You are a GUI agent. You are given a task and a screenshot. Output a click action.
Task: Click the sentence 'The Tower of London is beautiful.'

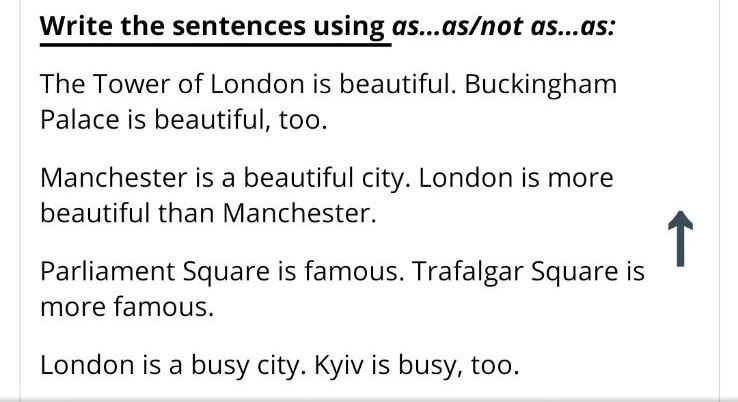249,84
